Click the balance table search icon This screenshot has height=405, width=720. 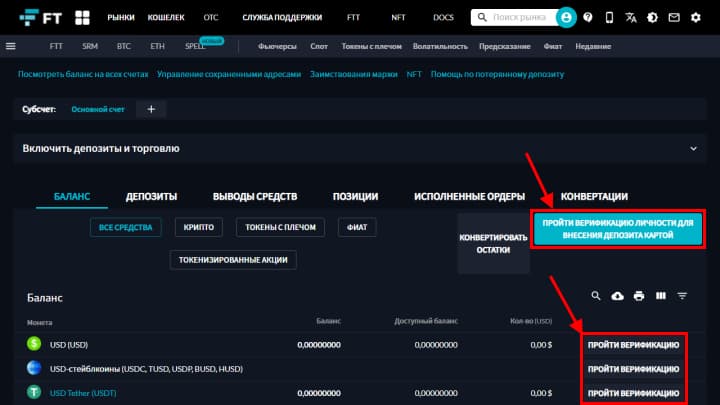coord(596,296)
